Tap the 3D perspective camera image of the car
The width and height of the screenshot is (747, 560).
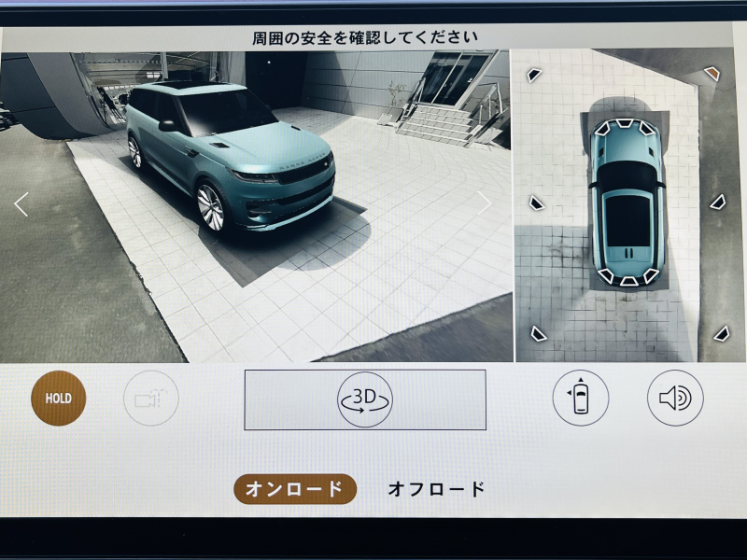point(256,206)
